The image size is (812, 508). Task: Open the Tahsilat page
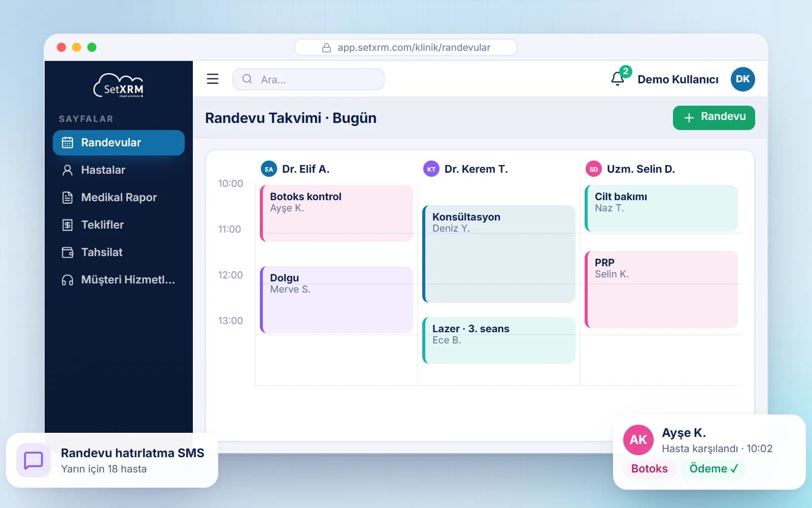pos(119,252)
